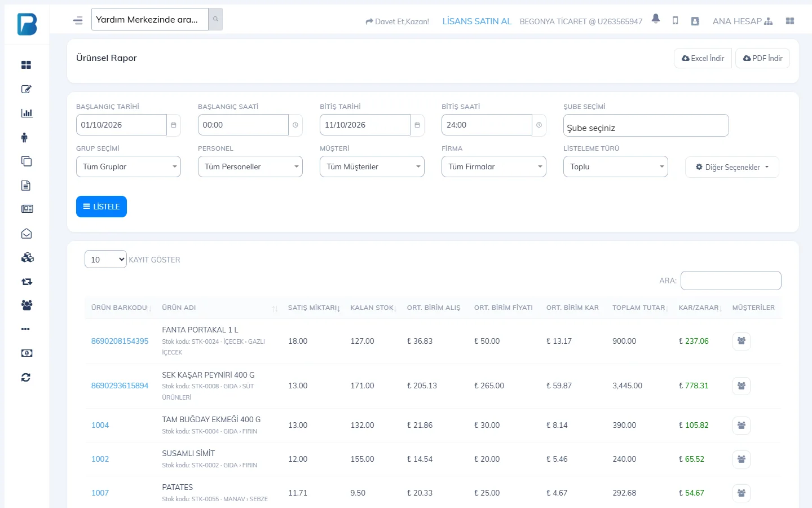
Task: Open the mobile device icon in header
Action: coord(675,21)
